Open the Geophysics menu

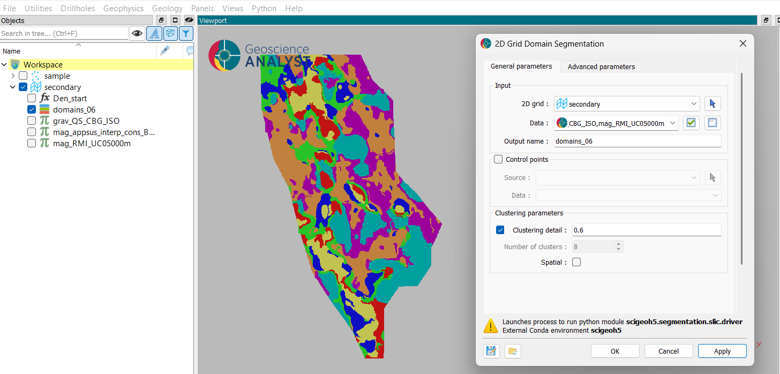pos(123,8)
